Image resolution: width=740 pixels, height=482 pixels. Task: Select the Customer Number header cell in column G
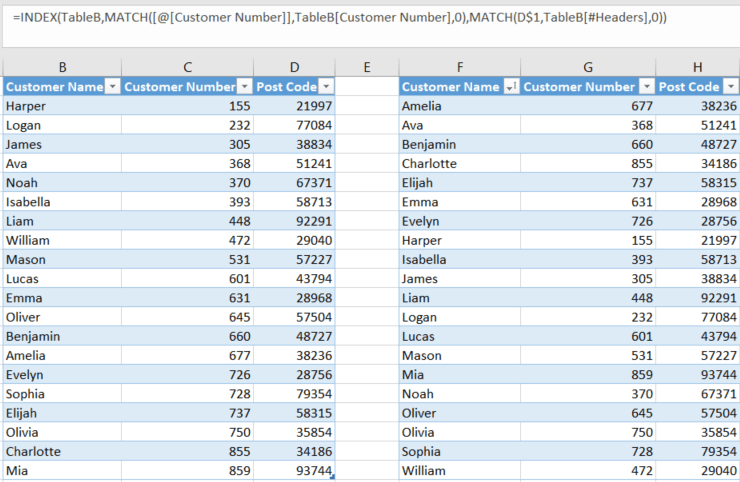(x=588, y=87)
